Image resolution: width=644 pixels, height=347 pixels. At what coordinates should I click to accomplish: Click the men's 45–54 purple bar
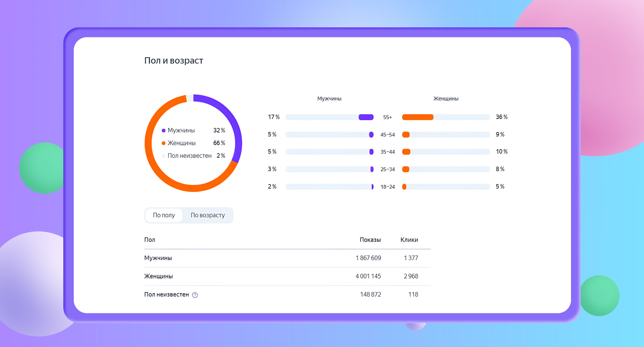(371, 135)
